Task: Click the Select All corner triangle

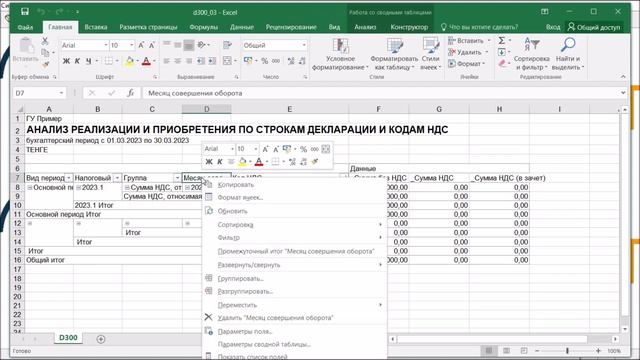Action: tap(19, 109)
